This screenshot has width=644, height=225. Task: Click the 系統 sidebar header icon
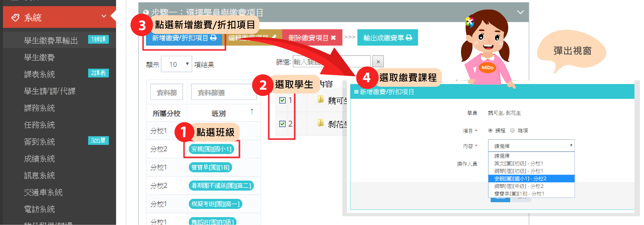[x=15, y=18]
